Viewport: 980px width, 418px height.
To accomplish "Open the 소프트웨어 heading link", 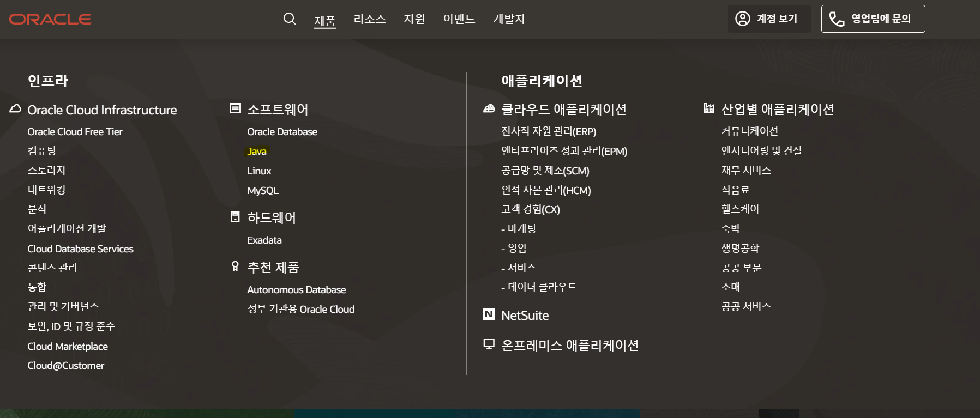I will pyautogui.click(x=278, y=110).
